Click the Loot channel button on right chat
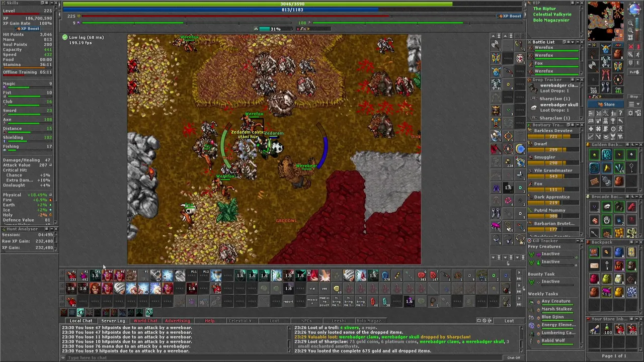Viewport: 644px width, 362px height. click(x=509, y=321)
